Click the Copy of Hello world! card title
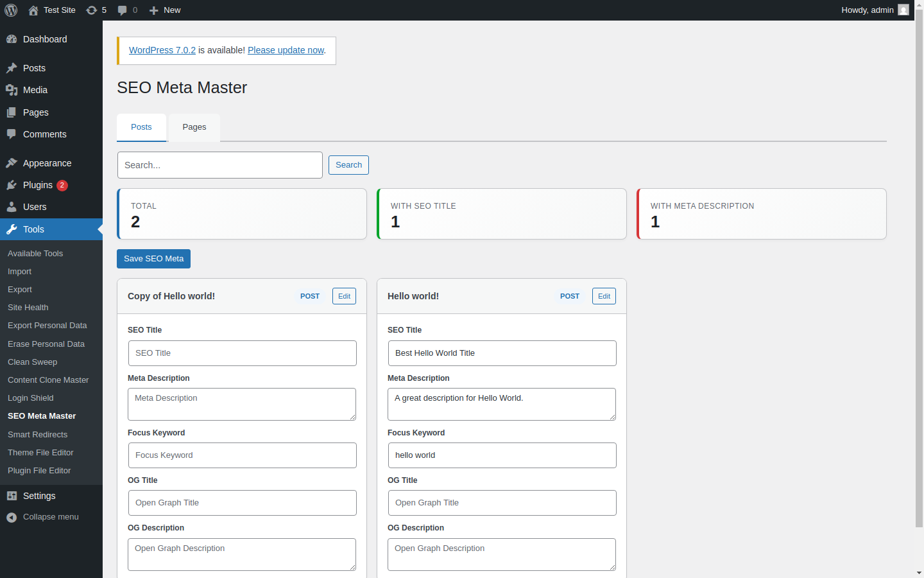The width and height of the screenshot is (924, 578). (x=171, y=296)
